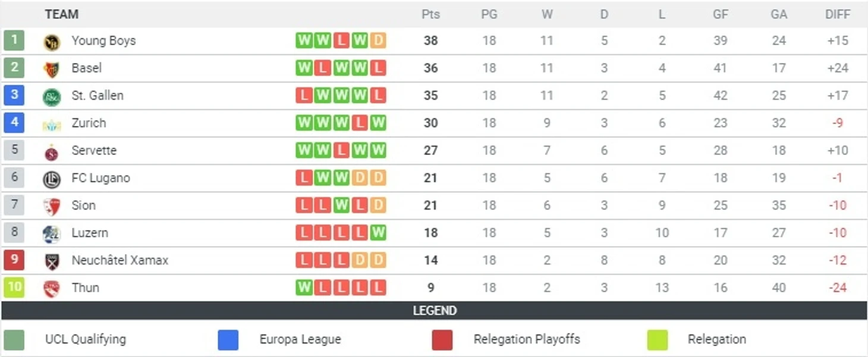Sort table by DIFF column header

click(x=837, y=14)
